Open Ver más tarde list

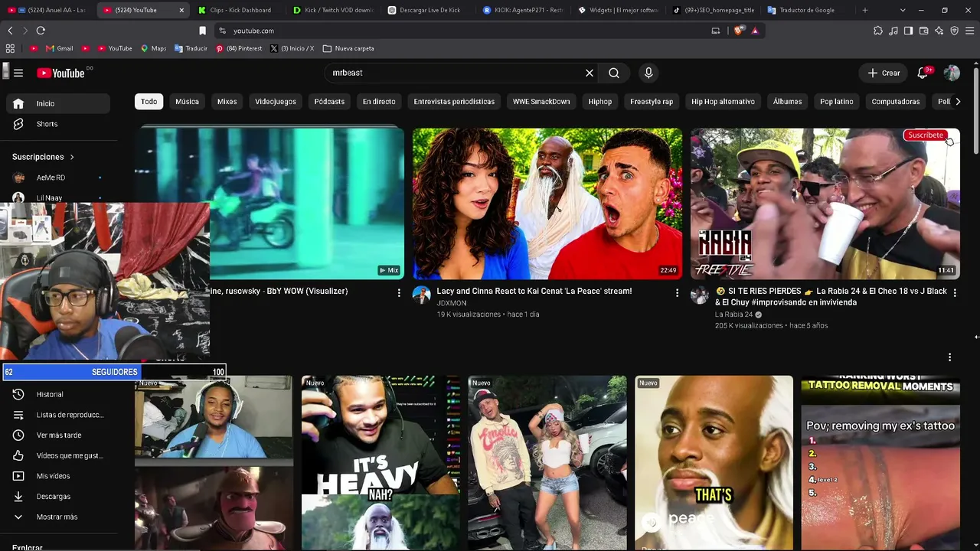pos(58,435)
